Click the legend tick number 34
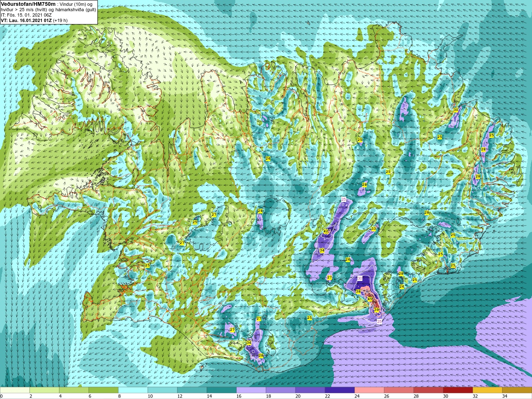The width and height of the screenshot is (532, 399). pyautogui.click(x=505, y=396)
